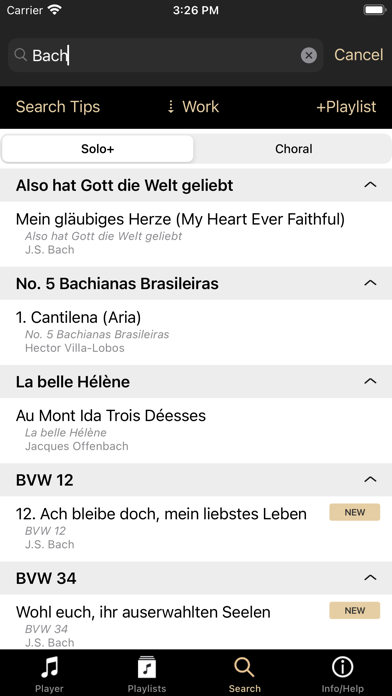Image resolution: width=392 pixels, height=696 pixels.
Task: Tap the magnifying glass in search bar
Action: pyautogui.click(x=20, y=55)
